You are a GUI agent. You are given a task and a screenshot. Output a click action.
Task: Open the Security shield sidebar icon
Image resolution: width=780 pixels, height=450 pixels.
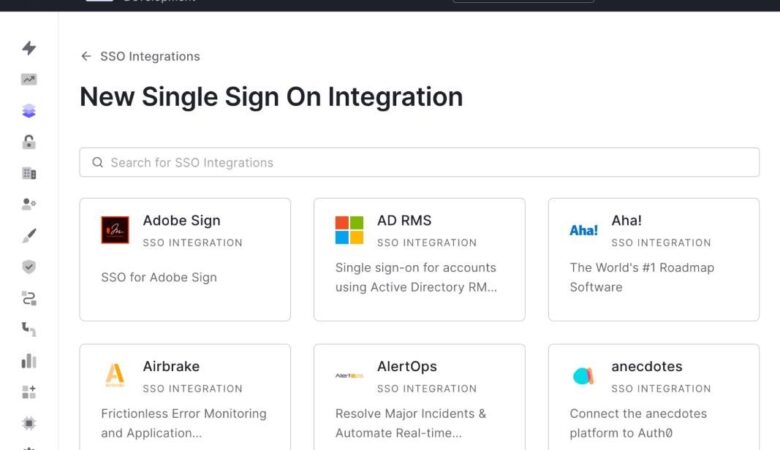tap(29, 267)
